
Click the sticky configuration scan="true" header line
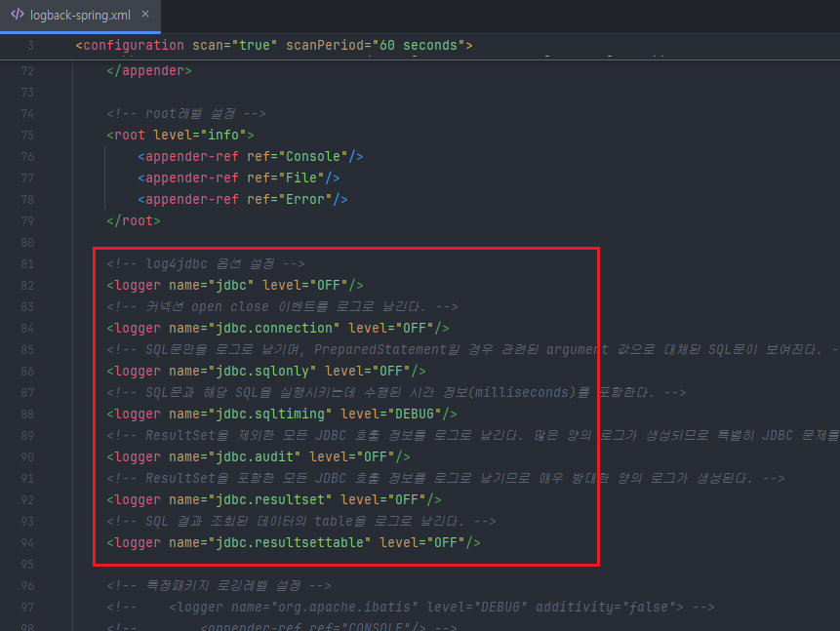pos(274,46)
